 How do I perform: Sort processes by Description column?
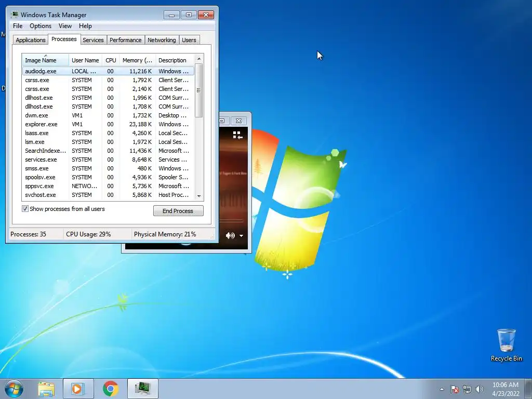[x=175, y=60]
